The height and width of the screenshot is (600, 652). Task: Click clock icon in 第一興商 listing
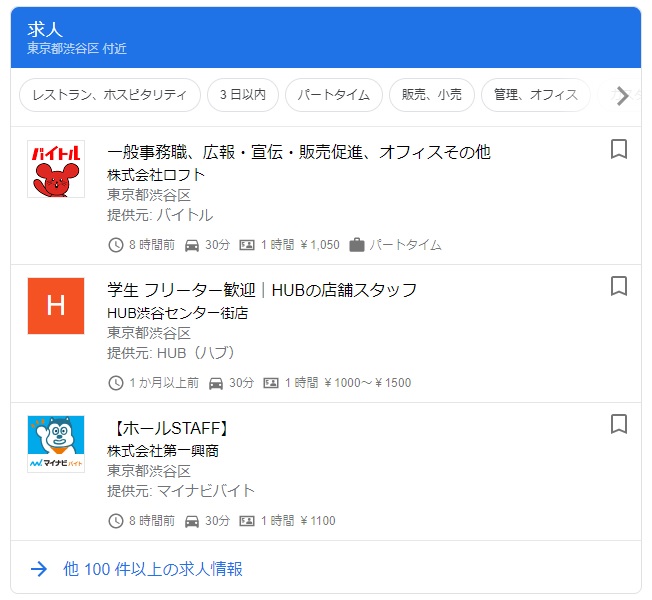point(116,521)
